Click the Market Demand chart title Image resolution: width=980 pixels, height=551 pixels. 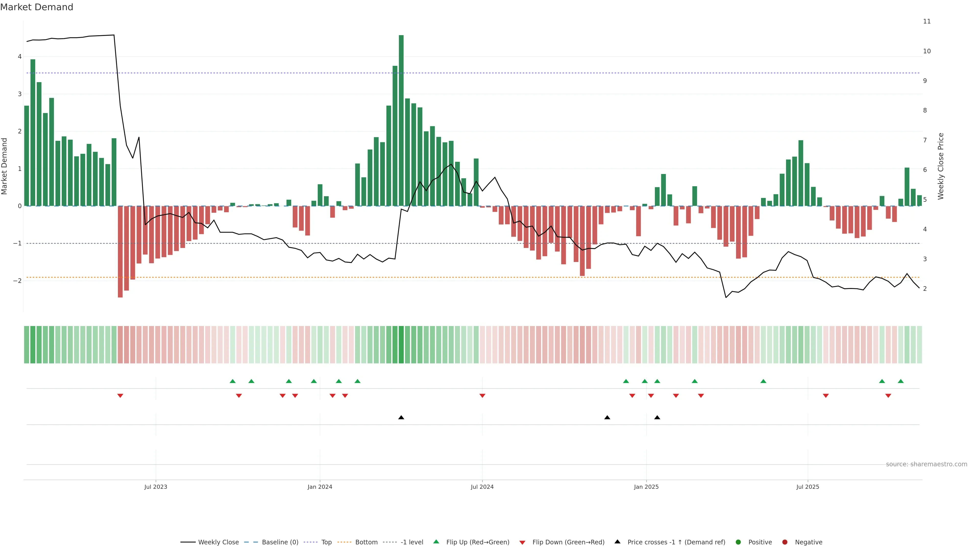[36, 7]
